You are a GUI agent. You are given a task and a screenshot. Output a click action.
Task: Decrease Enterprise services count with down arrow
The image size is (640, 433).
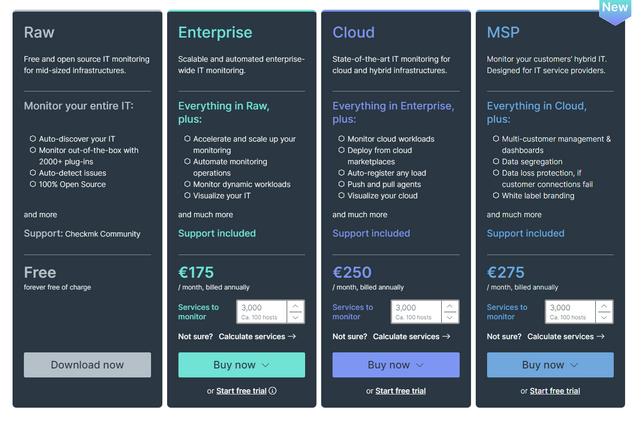click(x=296, y=317)
